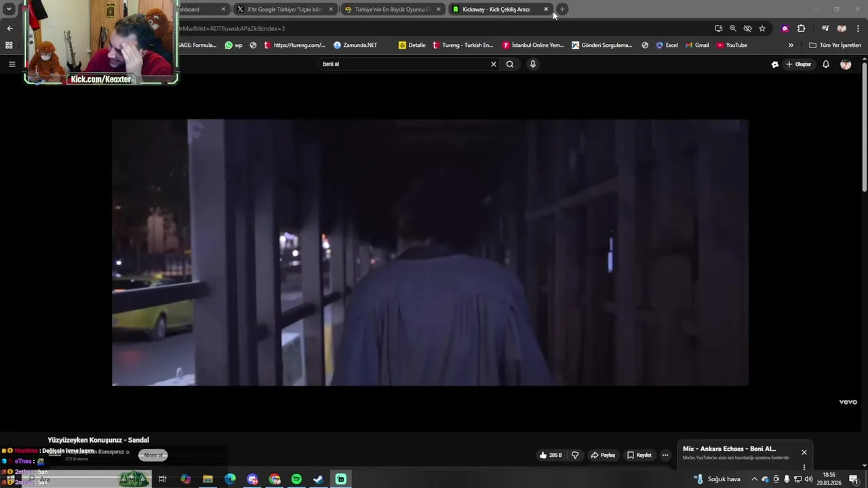
Task: Expand the system tray hidden icons chevron
Action: coord(754,479)
